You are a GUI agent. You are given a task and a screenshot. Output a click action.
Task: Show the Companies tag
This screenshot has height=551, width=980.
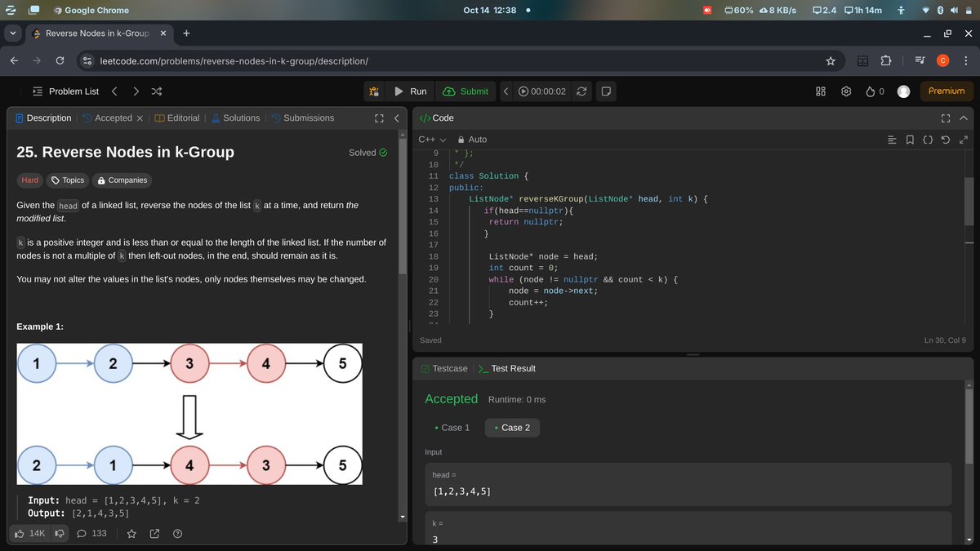pos(122,180)
